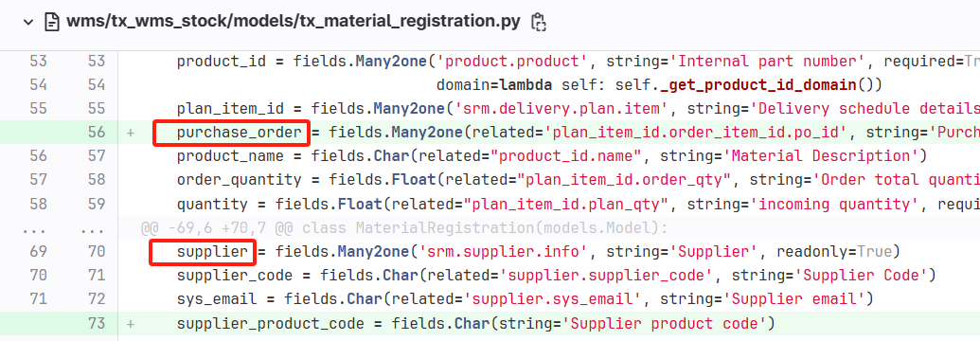The height and width of the screenshot is (341, 980).
Task: Click the plus marker on new line 73
Action: tap(131, 324)
